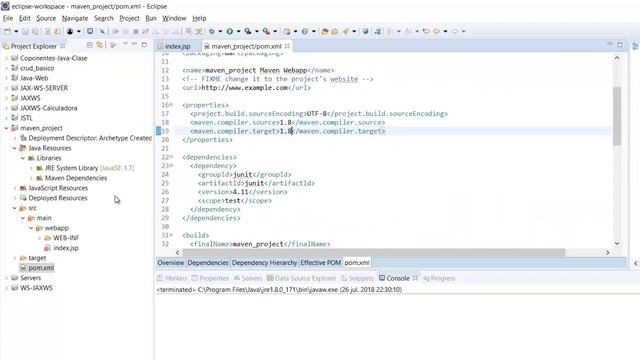The height and width of the screenshot is (360, 640).
Task: Open the Debug button dropdown arrow
Action: pyautogui.click(x=220, y=31)
